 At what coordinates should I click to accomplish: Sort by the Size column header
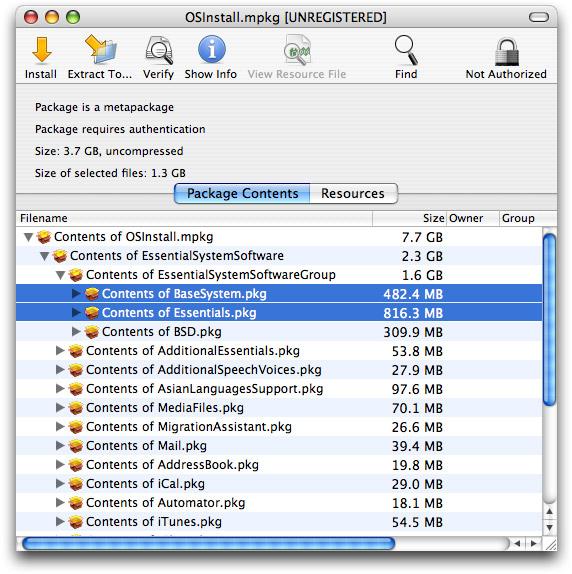[410, 218]
